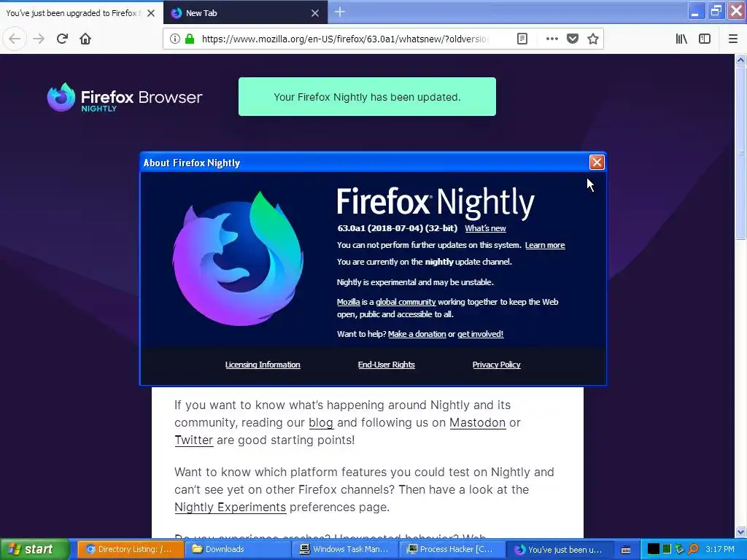
Task: Click the scrollbar down arrow
Action: pos(740,532)
